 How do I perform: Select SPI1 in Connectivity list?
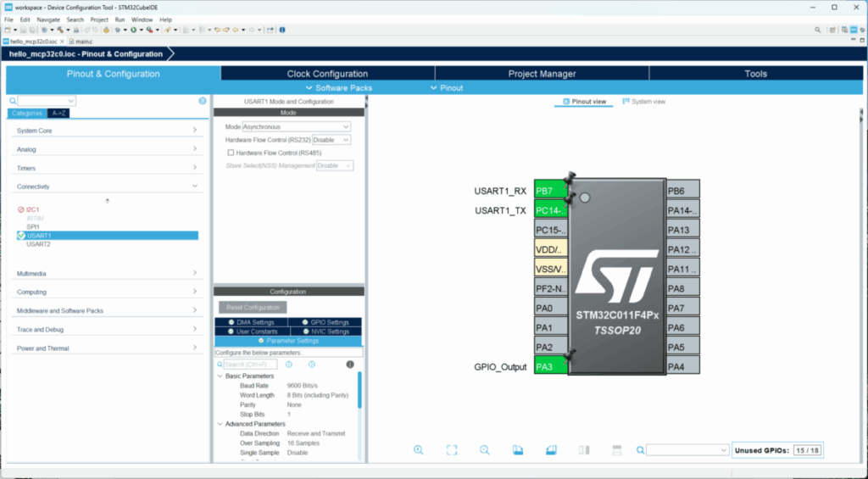point(33,227)
